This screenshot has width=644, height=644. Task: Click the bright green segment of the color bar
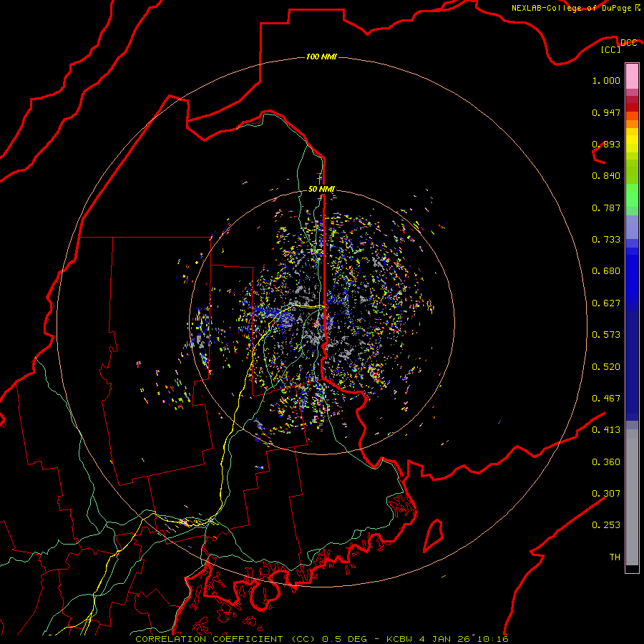632,195
